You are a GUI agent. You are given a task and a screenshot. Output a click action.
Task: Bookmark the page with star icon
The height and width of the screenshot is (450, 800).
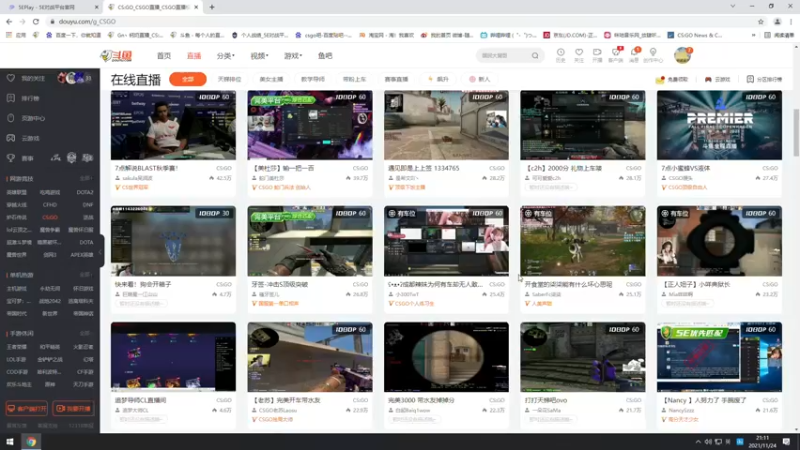(x=761, y=21)
